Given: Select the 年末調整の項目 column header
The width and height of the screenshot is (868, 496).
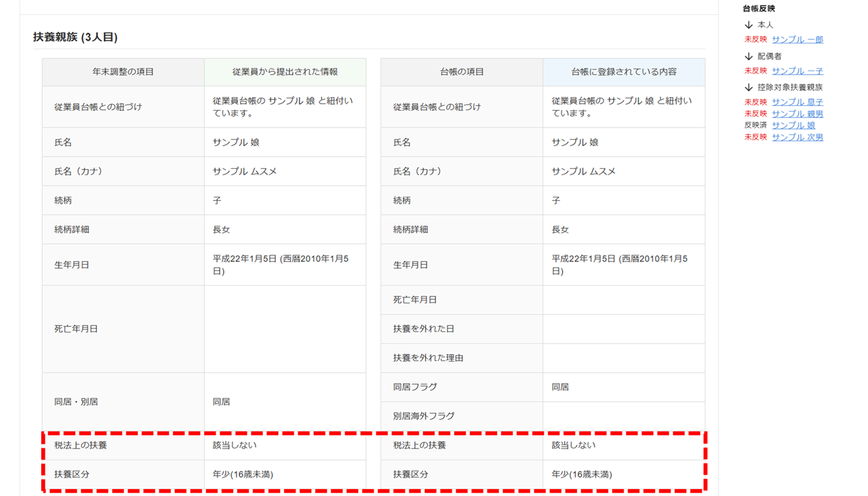Looking at the screenshot, I should (x=123, y=72).
